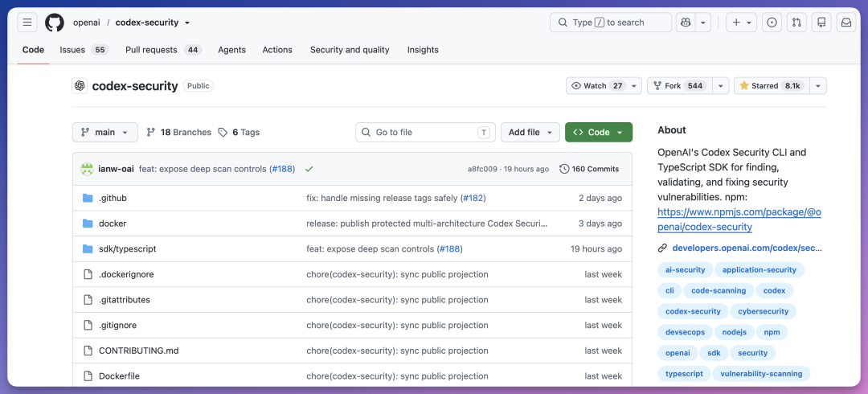Image resolution: width=868 pixels, height=394 pixels.
Task: Go to the GitHub homepage logo
Action: coord(55,23)
